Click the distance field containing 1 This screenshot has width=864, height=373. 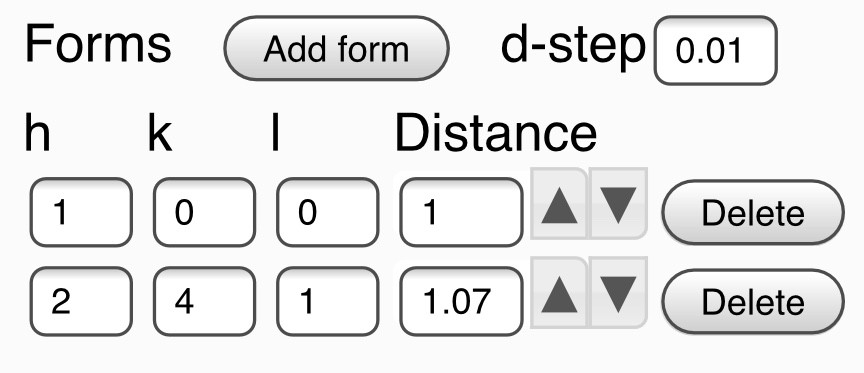pos(461,212)
